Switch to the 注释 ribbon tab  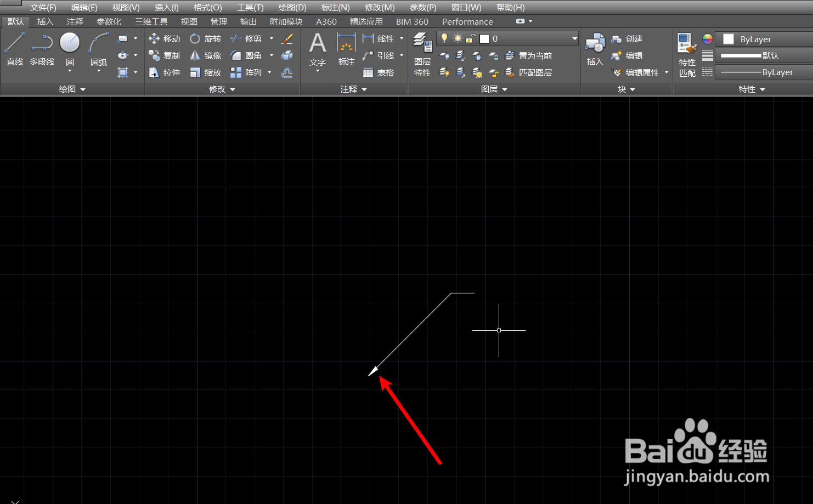[x=75, y=21]
